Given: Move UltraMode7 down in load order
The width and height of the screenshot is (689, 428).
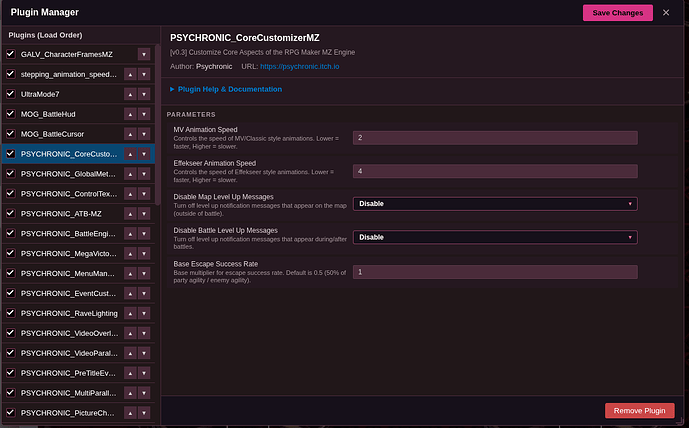Looking at the screenshot, I should (144, 94).
